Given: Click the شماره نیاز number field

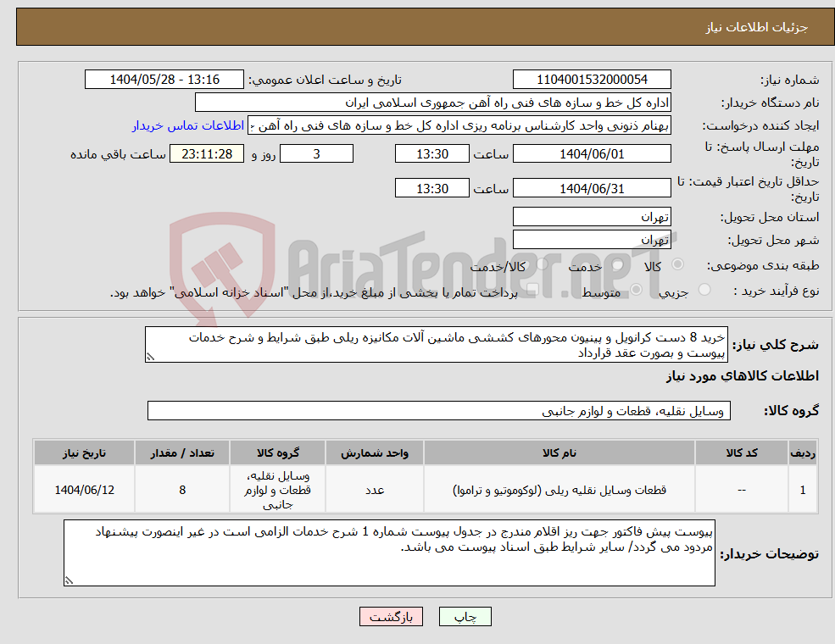Looking at the screenshot, I should pyautogui.click(x=592, y=80).
